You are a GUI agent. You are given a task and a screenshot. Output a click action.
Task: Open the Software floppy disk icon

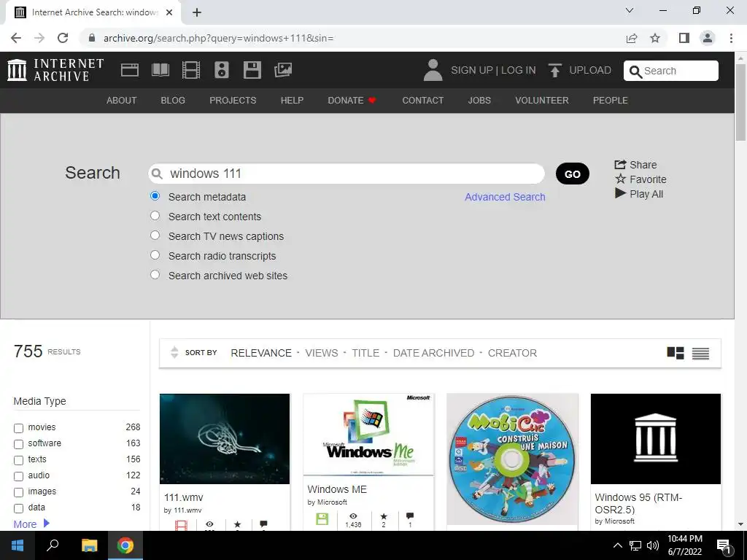pos(252,70)
